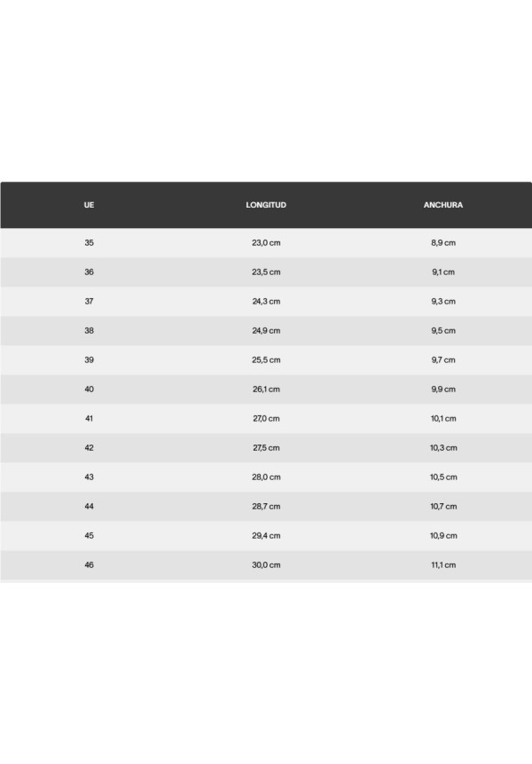The width and height of the screenshot is (532, 764).
Task: Select the 11,1 cm width cell
Action: click(x=443, y=564)
